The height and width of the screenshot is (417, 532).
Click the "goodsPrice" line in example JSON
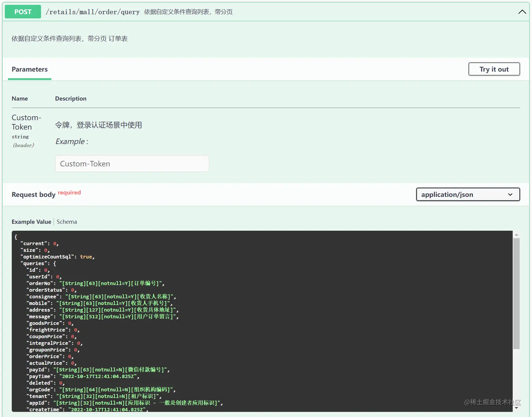(x=50, y=323)
